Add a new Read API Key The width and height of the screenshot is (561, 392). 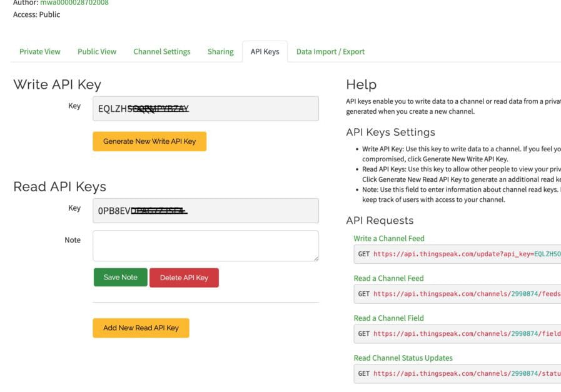pos(141,328)
